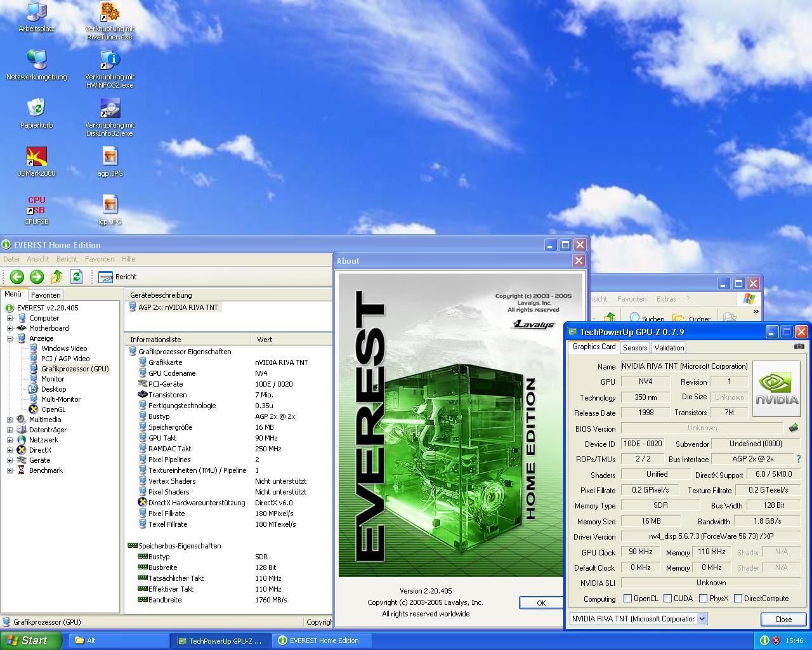Screen dimensions: 812x650
Task: Expand the Datenträger tree node
Action: 10,430
